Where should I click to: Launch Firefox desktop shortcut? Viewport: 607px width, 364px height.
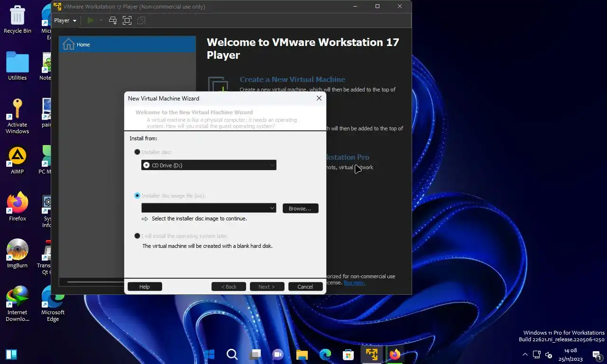18,207
